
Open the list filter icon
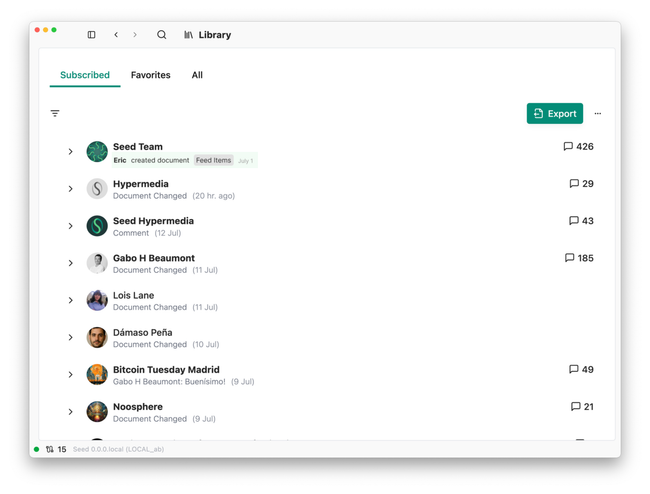[x=55, y=114]
